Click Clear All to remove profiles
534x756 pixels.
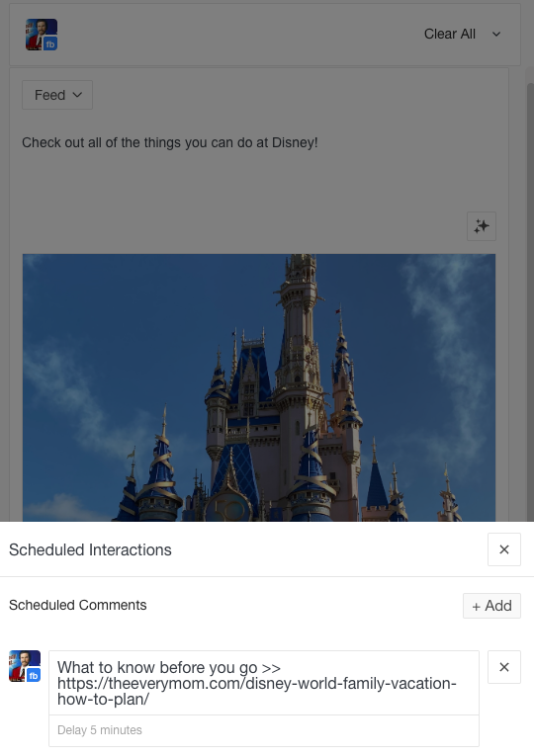450,34
